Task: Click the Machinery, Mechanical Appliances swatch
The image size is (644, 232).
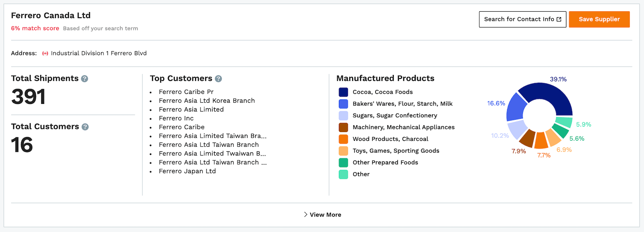Action: click(343, 127)
